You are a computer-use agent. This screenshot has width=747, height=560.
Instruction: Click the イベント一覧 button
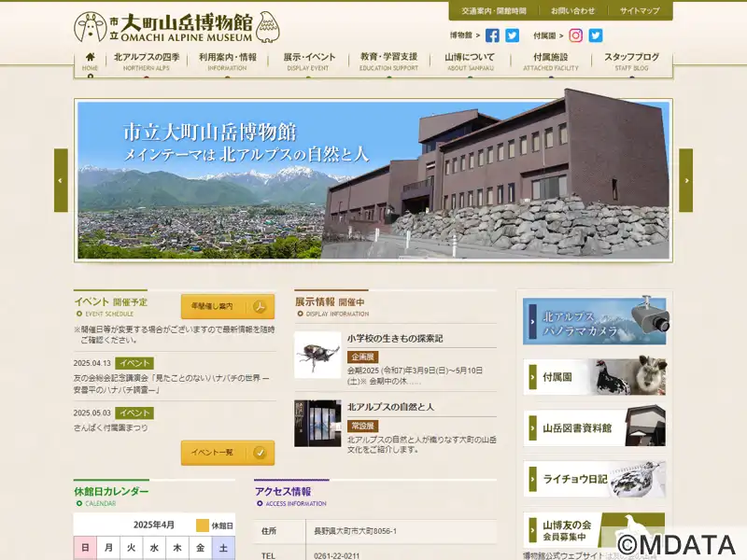pos(228,453)
